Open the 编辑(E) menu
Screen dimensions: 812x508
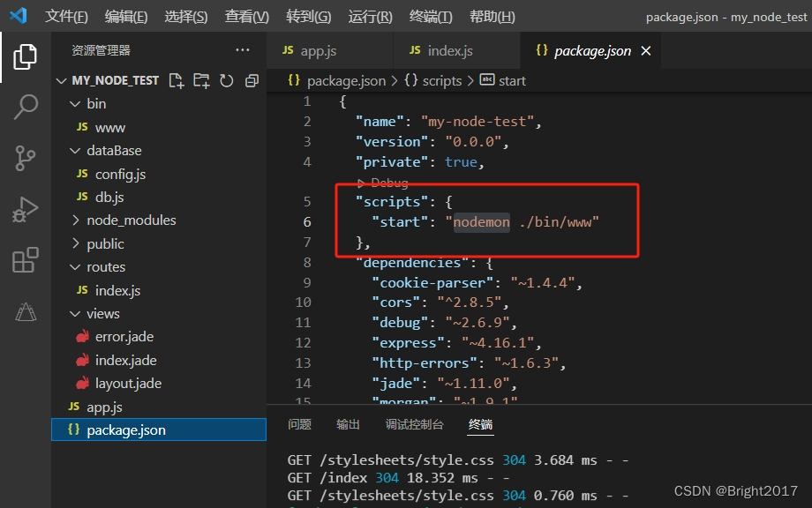(126, 17)
